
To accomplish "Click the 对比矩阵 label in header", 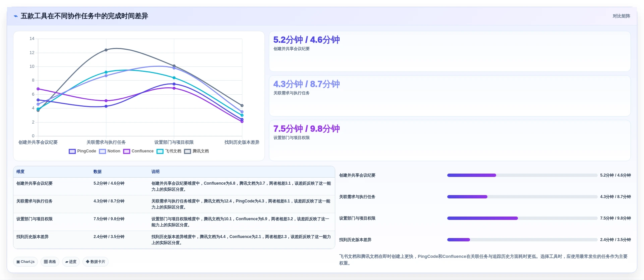I will pyautogui.click(x=621, y=16).
